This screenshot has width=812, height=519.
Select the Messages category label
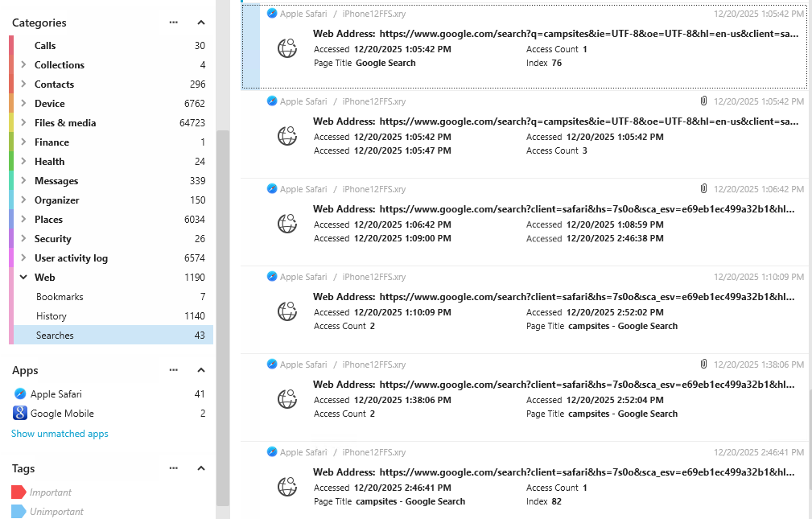pos(56,181)
